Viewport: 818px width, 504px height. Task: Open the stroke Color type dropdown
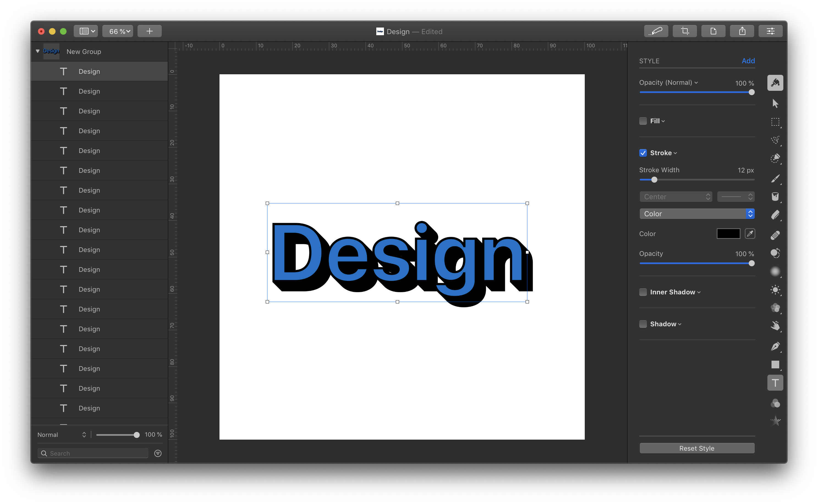(697, 214)
